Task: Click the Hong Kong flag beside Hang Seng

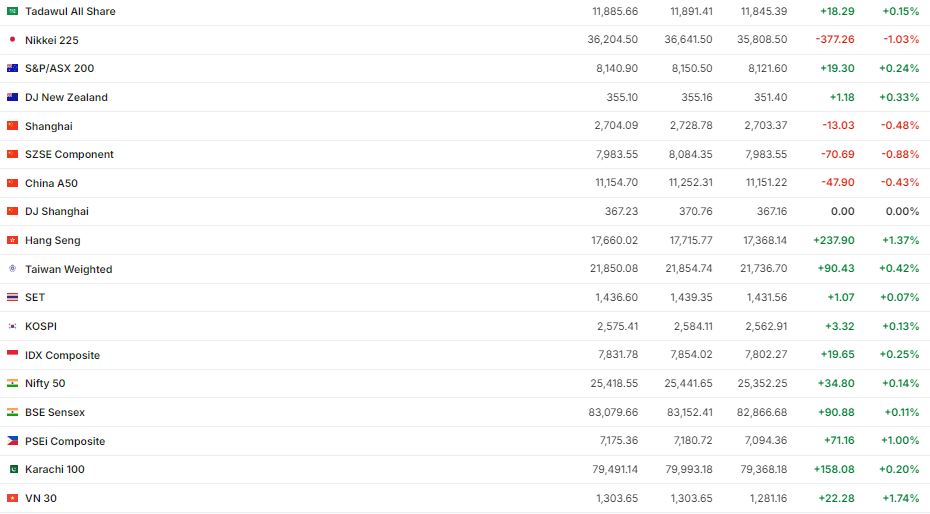Action: (x=12, y=240)
